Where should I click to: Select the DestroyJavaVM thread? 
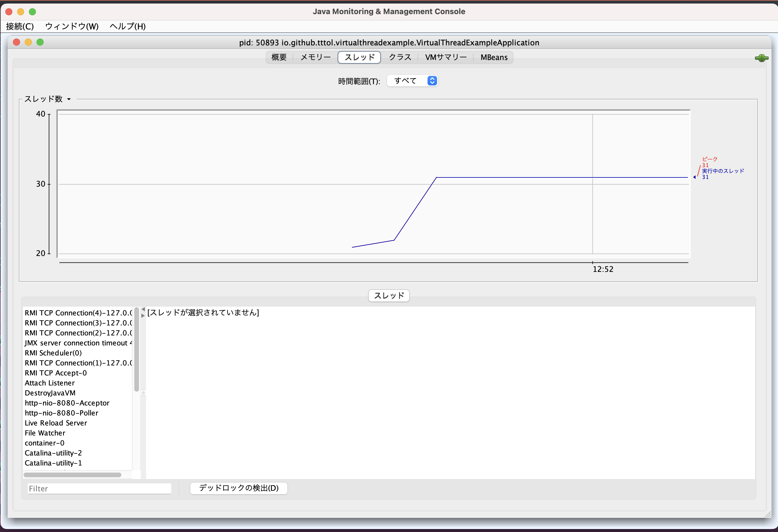[x=50, y=393]
